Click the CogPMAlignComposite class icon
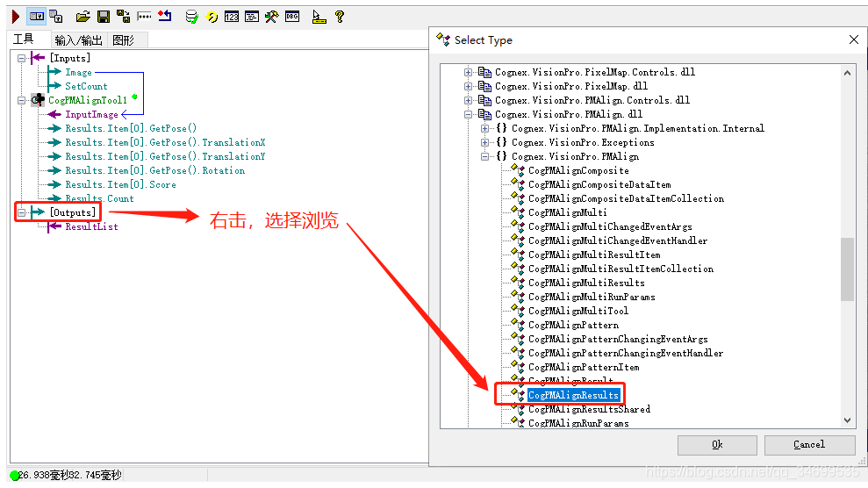 click(x=518, y=170)
